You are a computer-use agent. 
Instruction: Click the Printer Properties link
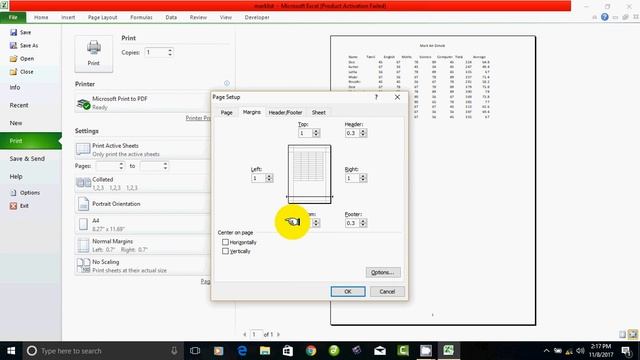[198, 118]
